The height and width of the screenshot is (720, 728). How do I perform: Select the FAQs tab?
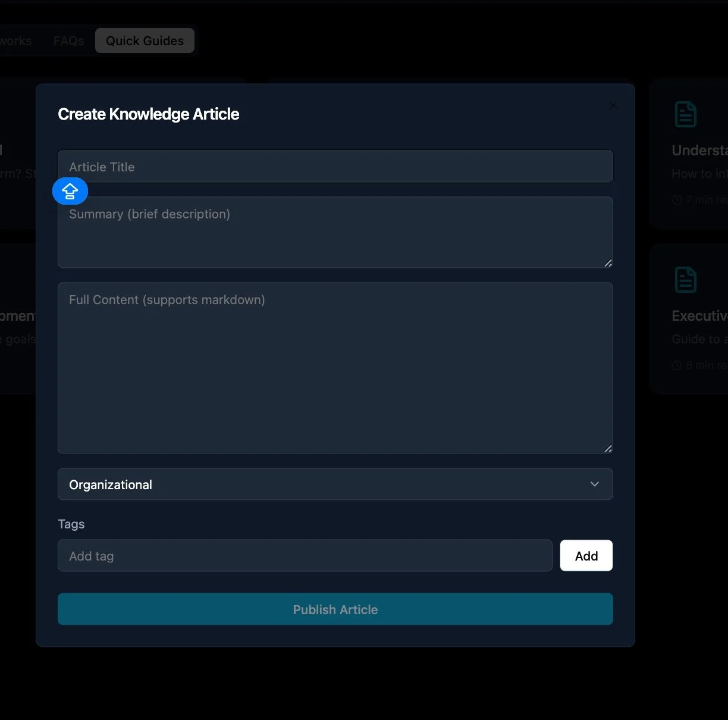(x=69, y=40)
